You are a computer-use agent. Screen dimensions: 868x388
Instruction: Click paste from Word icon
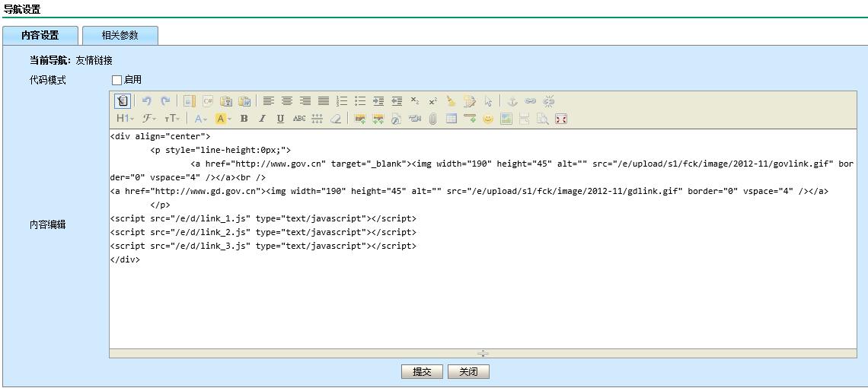pos(244,100)
